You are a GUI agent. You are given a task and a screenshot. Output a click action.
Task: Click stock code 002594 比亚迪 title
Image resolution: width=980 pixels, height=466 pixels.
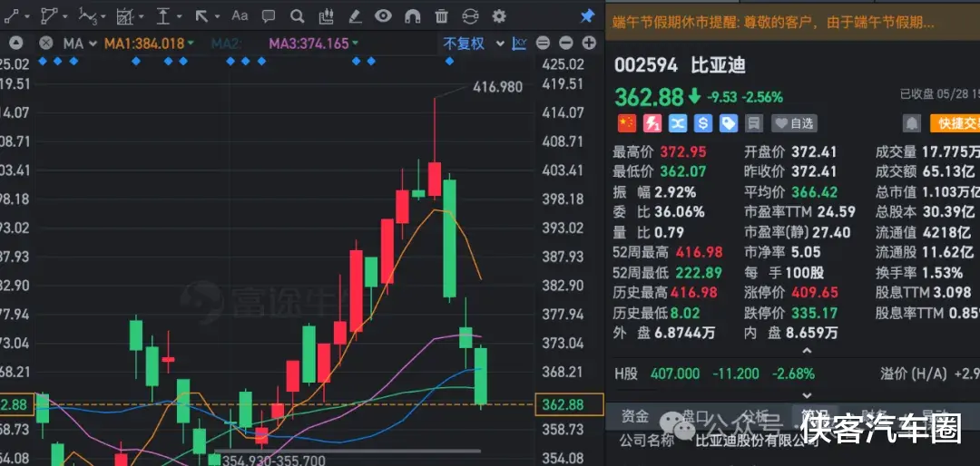click(680, 65)
